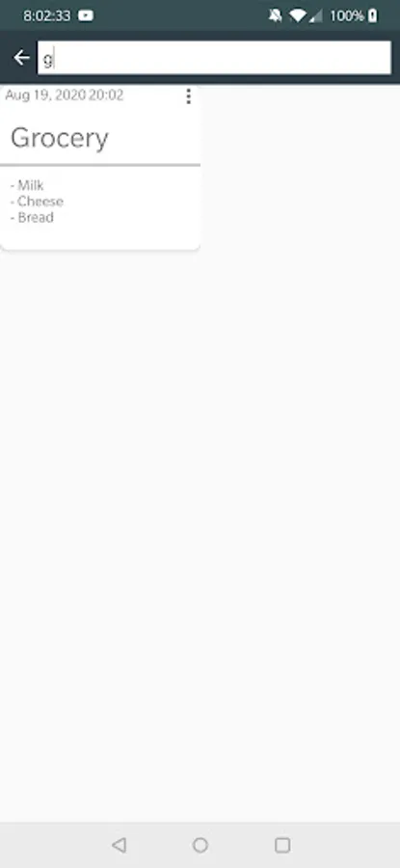Image resolution: width=400 pixels, height=868 pixels.
Task: Tap the battery icon in status bar
Action: pyautogui.click(x=373, y=15)
